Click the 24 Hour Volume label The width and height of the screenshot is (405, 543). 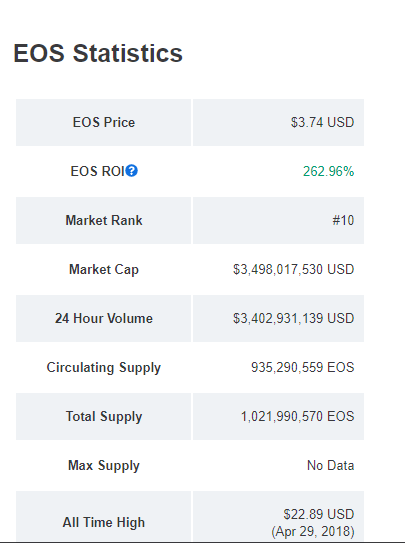(104, 318)
